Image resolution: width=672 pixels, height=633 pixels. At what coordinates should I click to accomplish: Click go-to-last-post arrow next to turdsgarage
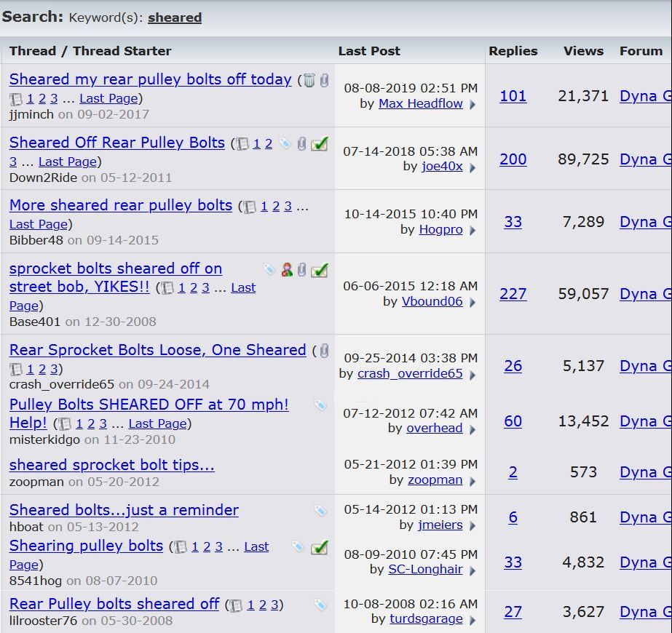click(473, 620)
